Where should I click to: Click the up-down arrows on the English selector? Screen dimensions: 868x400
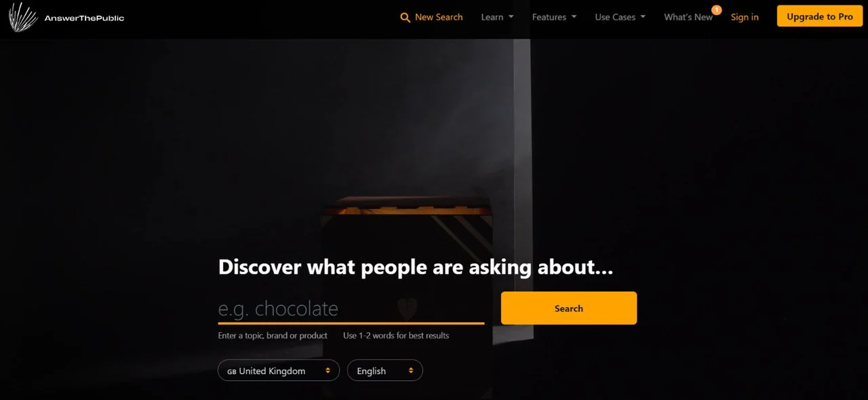(x=411, y=371)
